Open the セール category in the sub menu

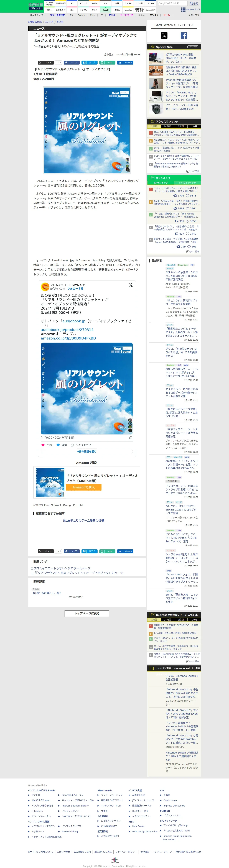(x=167, y=15)
